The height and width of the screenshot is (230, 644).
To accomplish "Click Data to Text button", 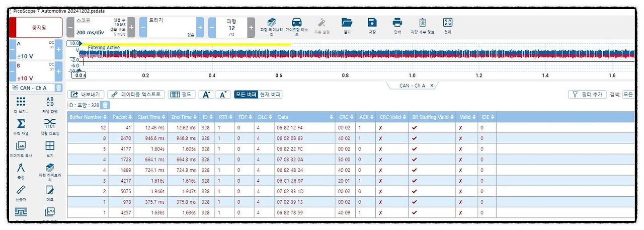I will click(x=136, y=95).
